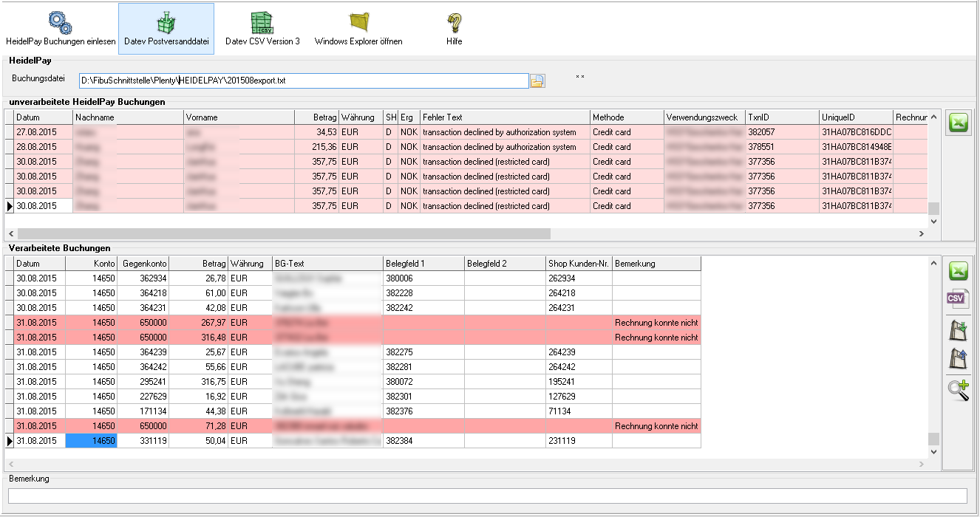Click the CSV export icon
This screenshot has width=980, height=517.
[x=958, y=299]
